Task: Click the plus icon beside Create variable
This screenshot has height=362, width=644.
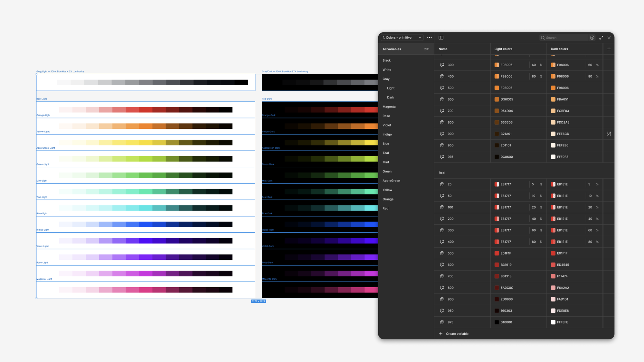Action: coord(440,334)
